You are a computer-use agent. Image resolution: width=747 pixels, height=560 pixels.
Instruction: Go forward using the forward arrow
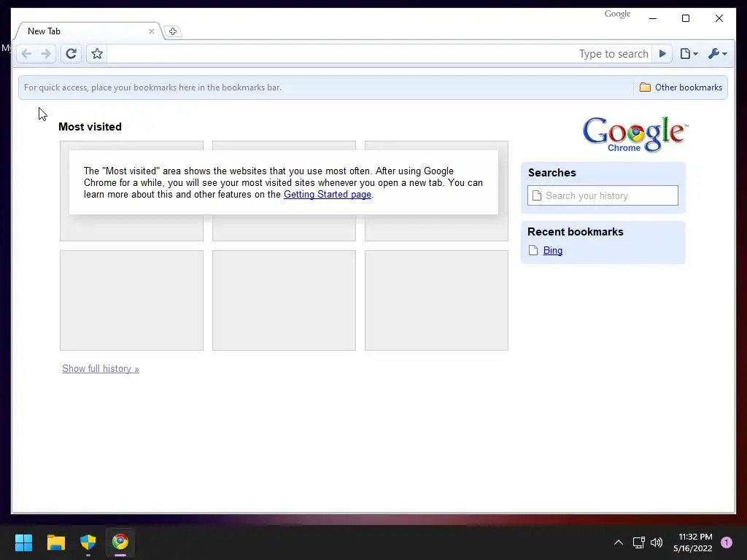[46, 54]
